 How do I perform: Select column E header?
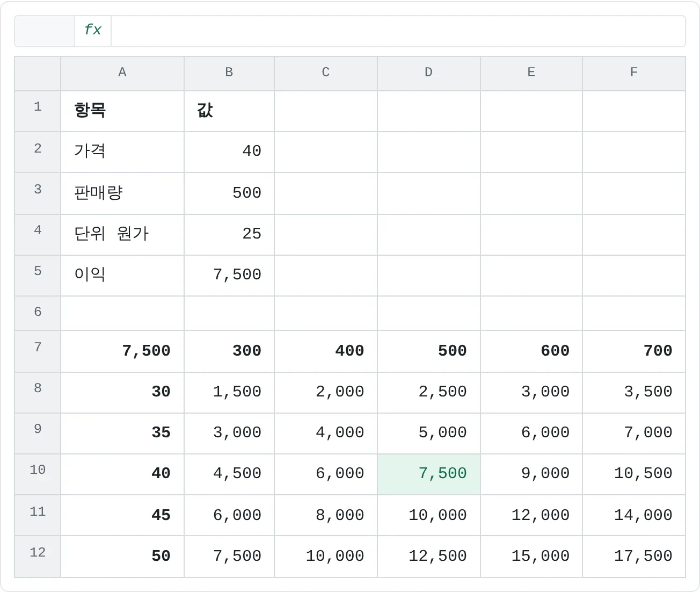531,73
